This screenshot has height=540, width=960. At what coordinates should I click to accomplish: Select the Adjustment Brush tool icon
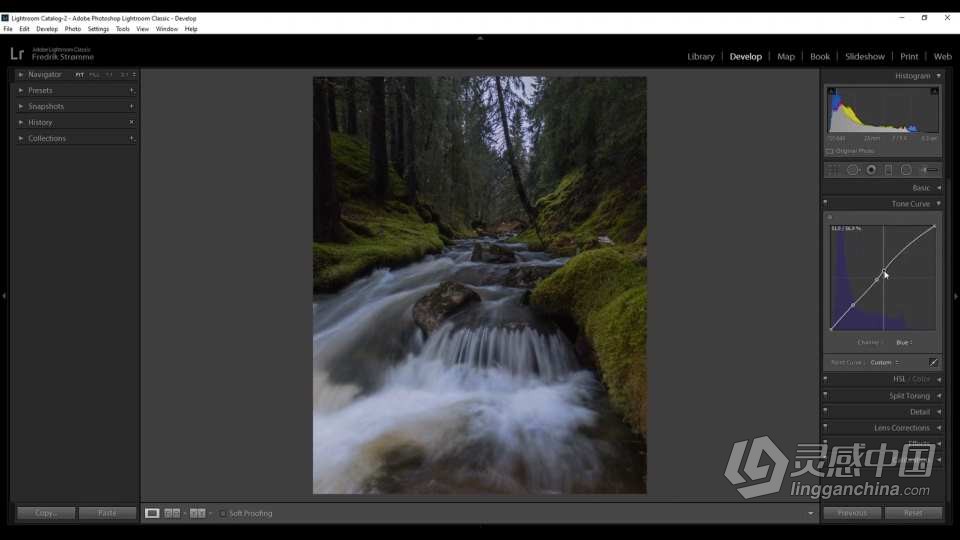click(929, 170)
